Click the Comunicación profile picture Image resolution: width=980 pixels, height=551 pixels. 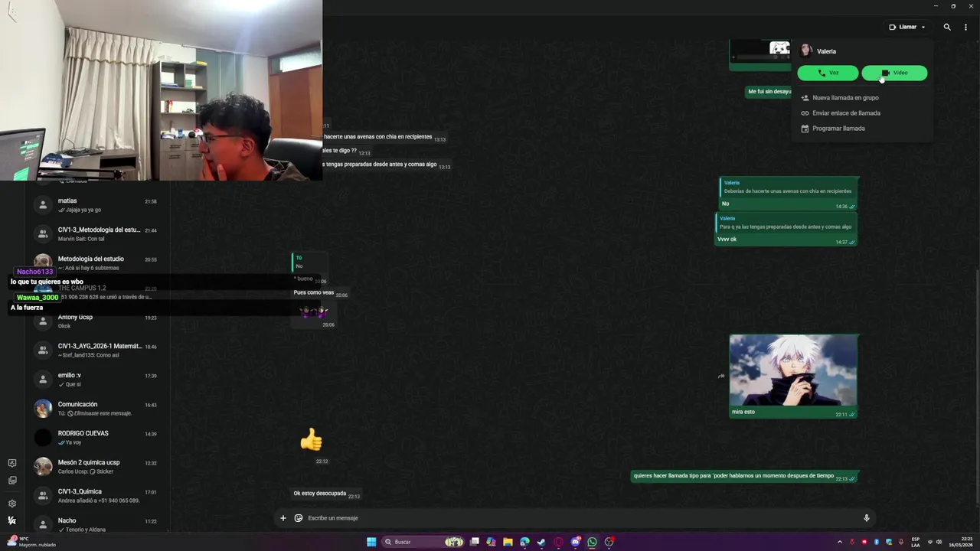click(43, 409)
